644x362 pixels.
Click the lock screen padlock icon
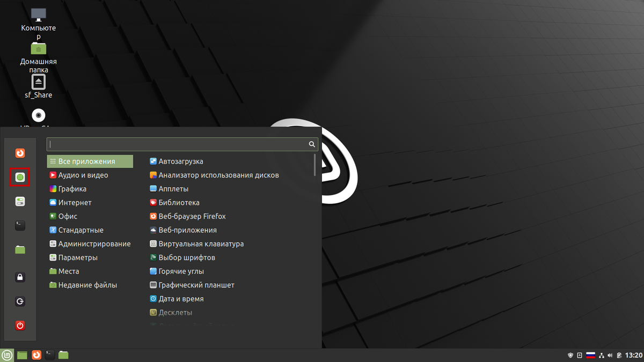(20, 277)
